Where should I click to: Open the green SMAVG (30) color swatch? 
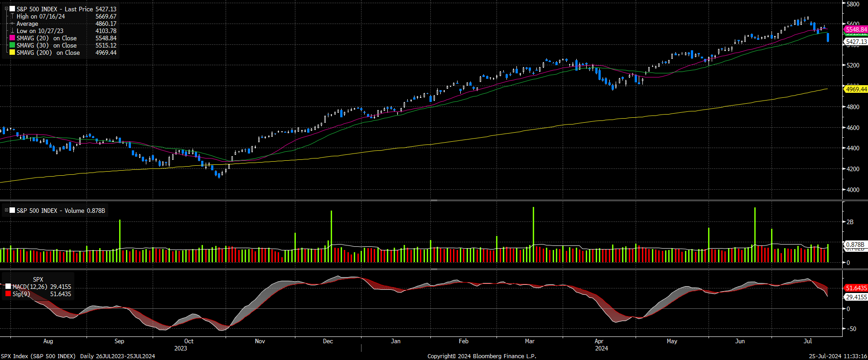[x=12, y=45]
